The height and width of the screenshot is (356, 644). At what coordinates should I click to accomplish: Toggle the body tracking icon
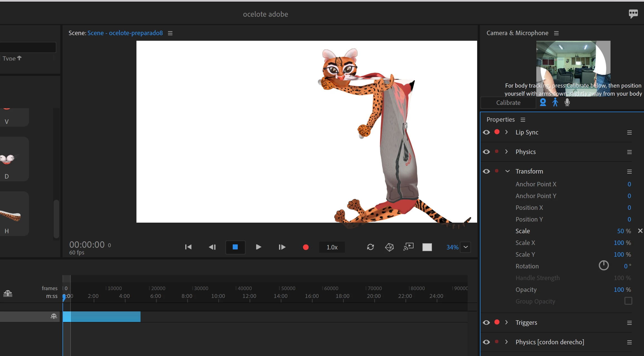pyautogui.click(x=555, y=102)
